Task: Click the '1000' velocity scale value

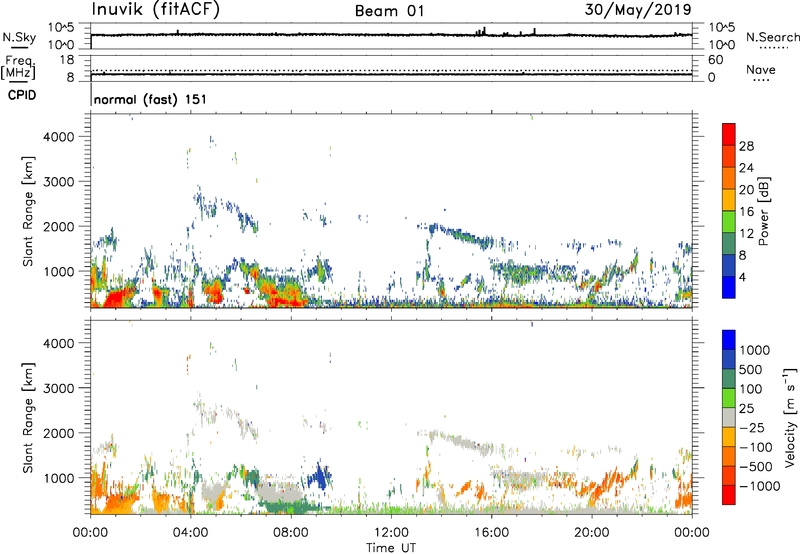Action: click(755, 350)
